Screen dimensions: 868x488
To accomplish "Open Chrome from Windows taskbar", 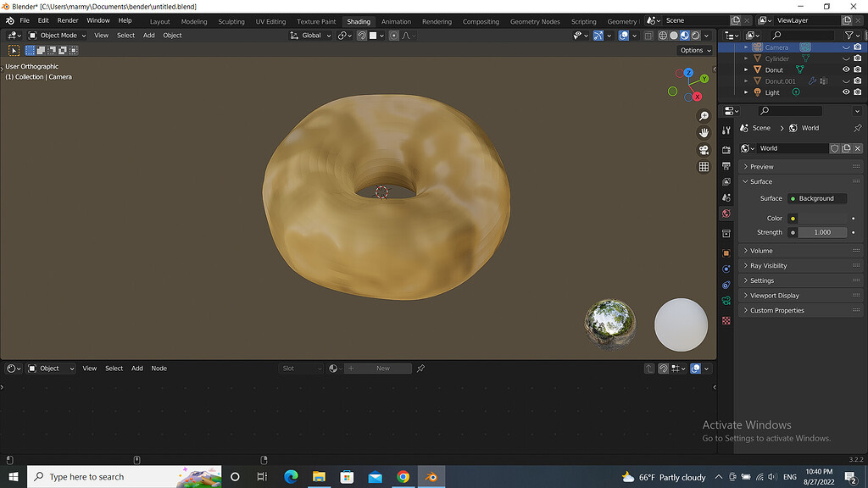I will 403,477.
